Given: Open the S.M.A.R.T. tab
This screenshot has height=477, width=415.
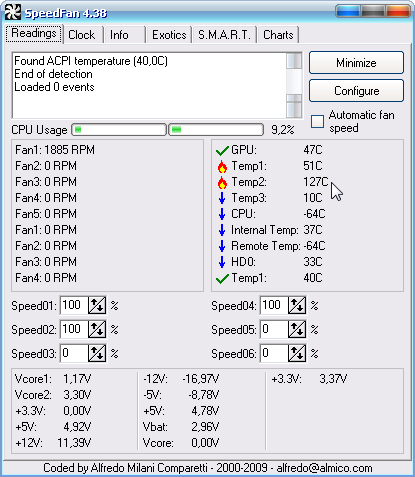Looking at the screenshot, I should pos(224,35).
